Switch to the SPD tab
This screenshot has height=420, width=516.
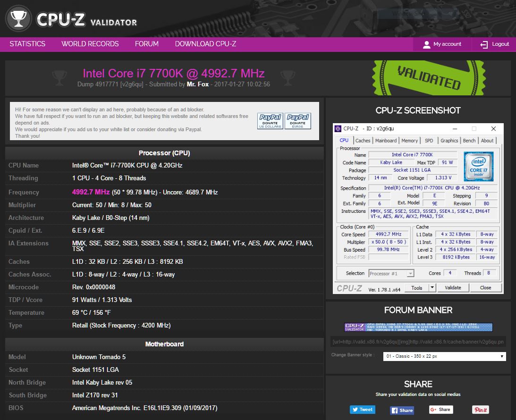(x=429, y=141)
